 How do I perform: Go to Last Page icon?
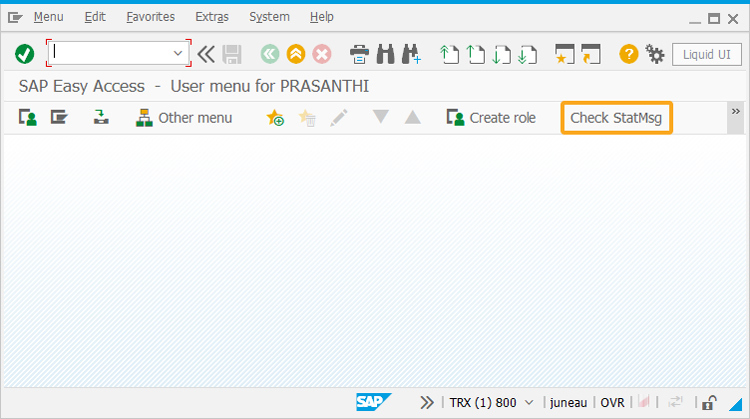527,54
